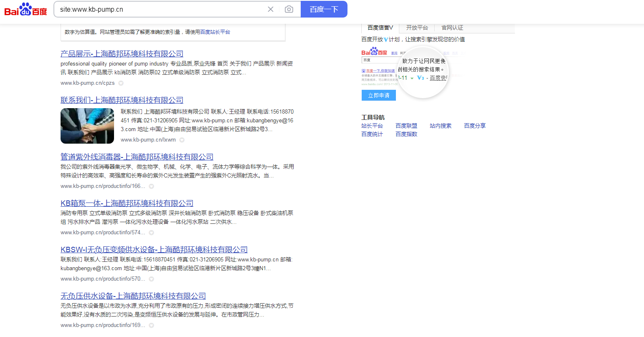Expand dropdown next to www.kb-pump.cn/productinfo/574
This screenshot has height=337, width=644.
[x=151, y=233]
